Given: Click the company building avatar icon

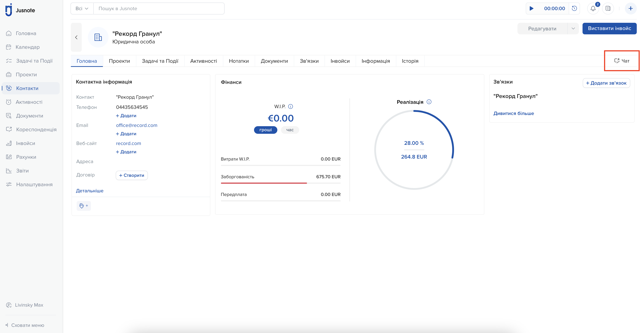Looking at the screenshot, I should tap(98, 37).
